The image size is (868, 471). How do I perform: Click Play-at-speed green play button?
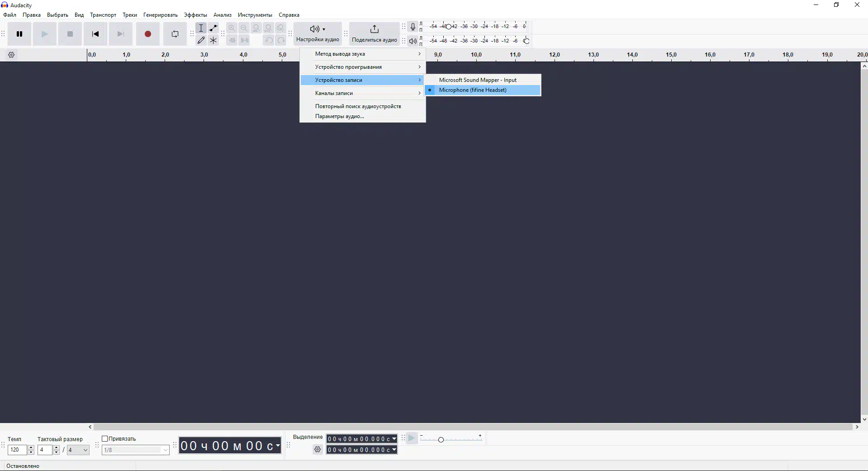click(412, 438)
